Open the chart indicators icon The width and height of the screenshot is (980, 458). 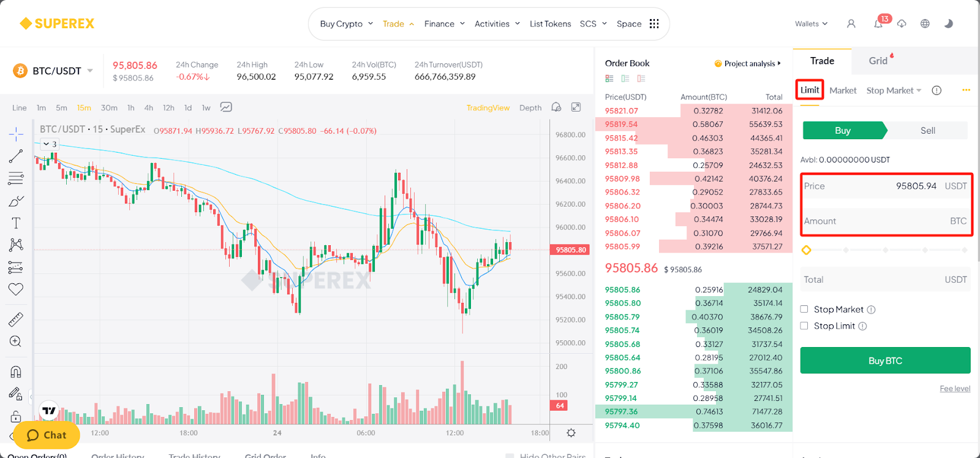click(x=226, y=107)
